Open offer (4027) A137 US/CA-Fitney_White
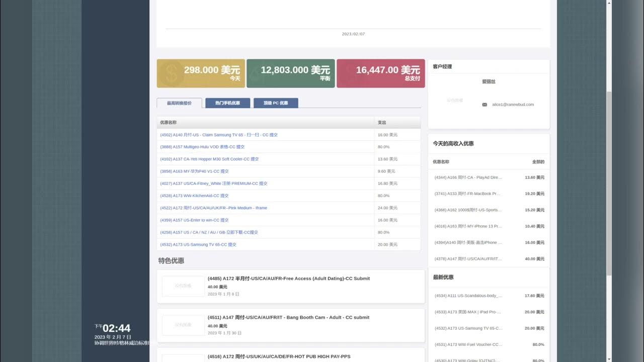The height and width of the screenshot is (362, 644). pos(214,184)
